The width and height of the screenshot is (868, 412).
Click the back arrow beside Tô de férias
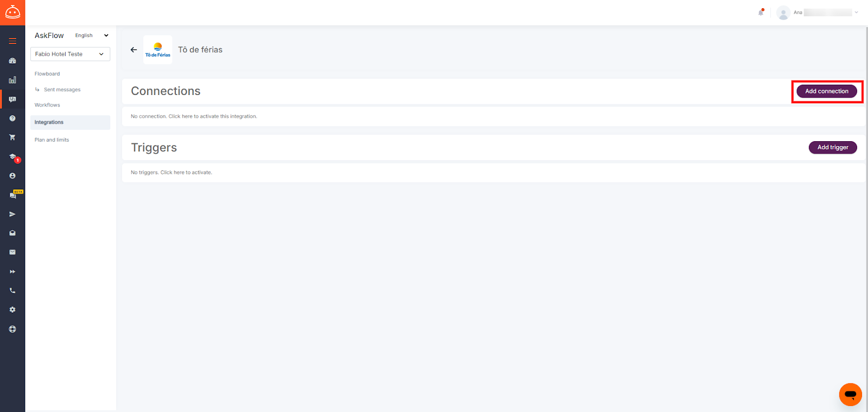point(133,49)
